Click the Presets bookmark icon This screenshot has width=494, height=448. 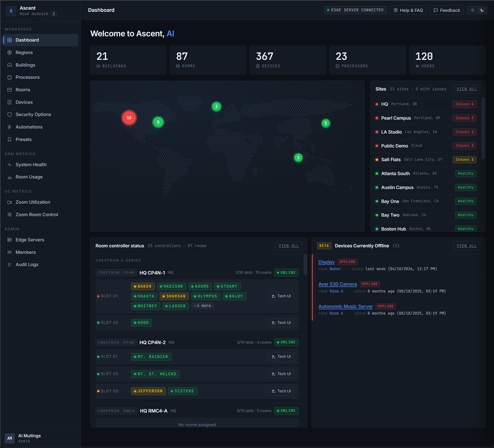10,139
